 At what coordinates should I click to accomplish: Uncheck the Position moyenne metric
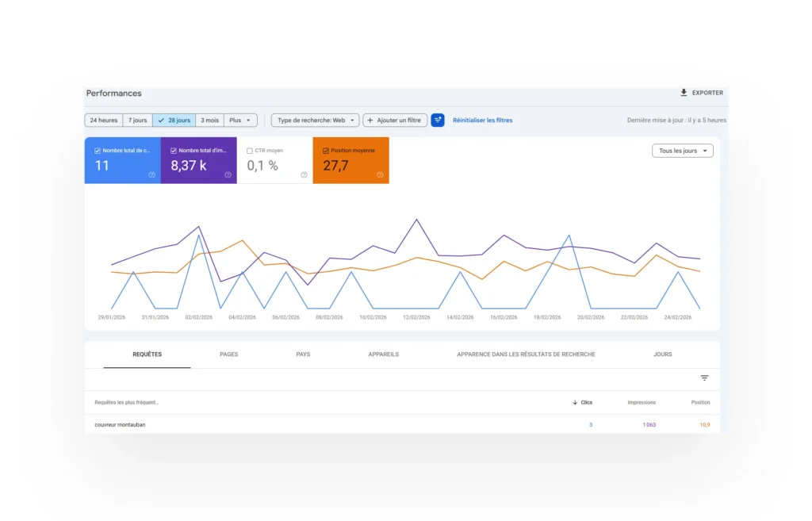coord(325,151)
